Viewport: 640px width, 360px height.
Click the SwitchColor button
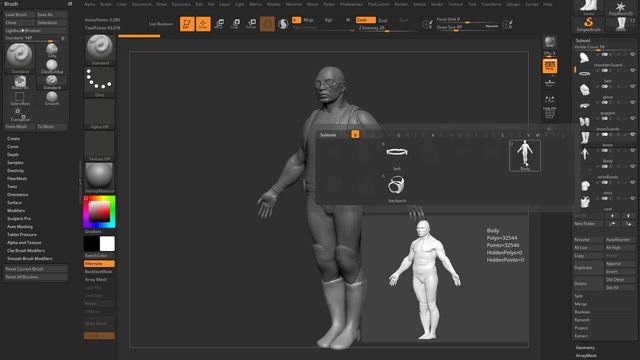coord(99,256)
